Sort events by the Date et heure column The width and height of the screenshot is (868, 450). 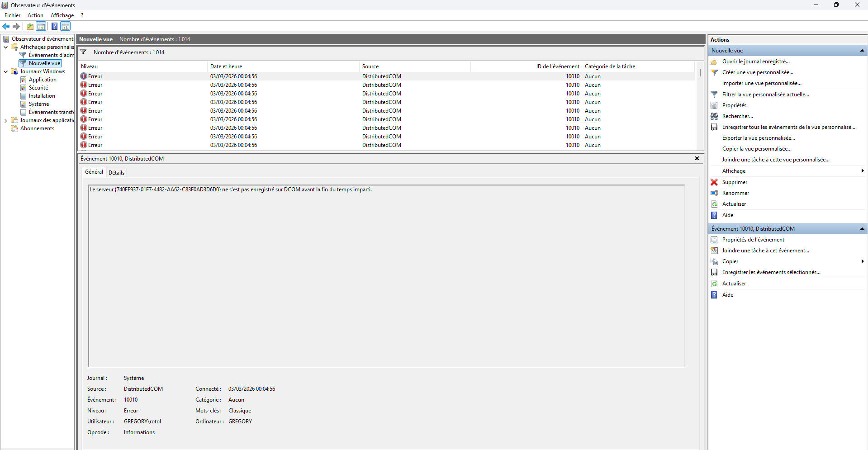click(283, 66)
